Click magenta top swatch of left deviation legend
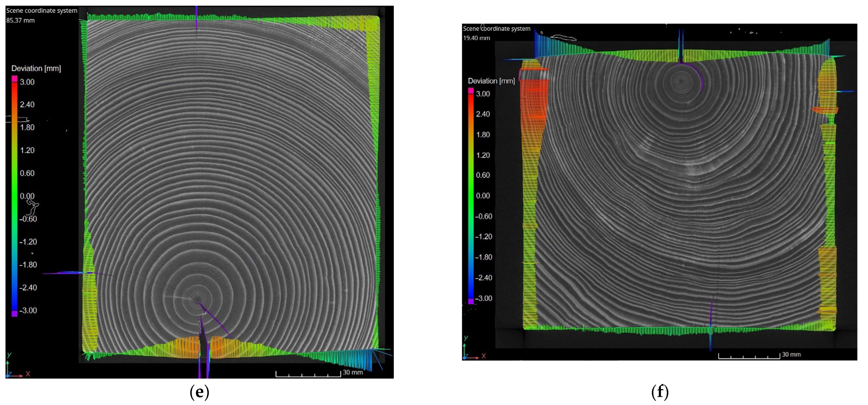868x405 pixels. [15, 78]
